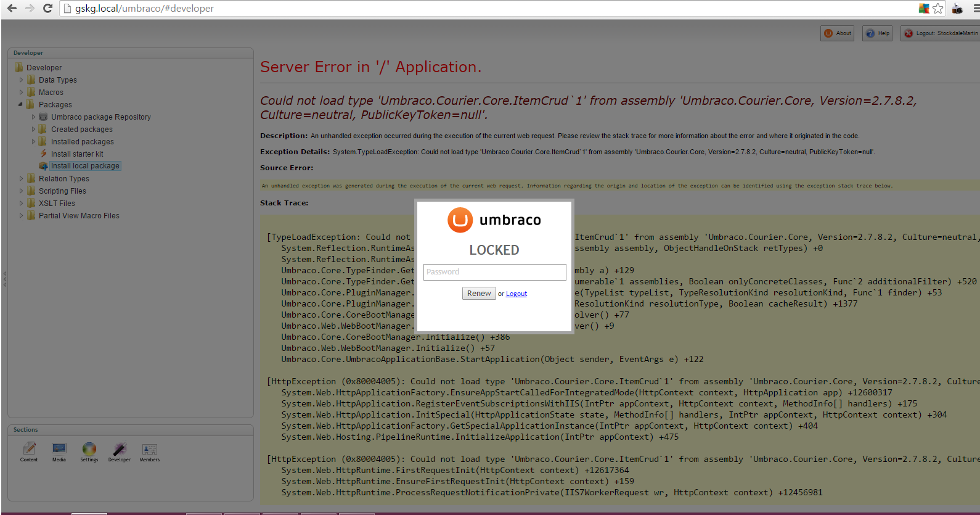The width and height of the screenshot is (980, 515).
Task: Click the Created packages folder icon
Action: tap(43, 129)
